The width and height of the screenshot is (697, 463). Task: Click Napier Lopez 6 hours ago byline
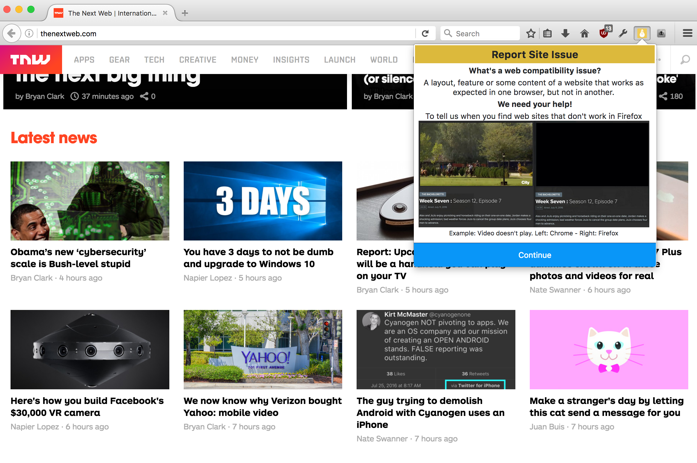coord(60,427)
